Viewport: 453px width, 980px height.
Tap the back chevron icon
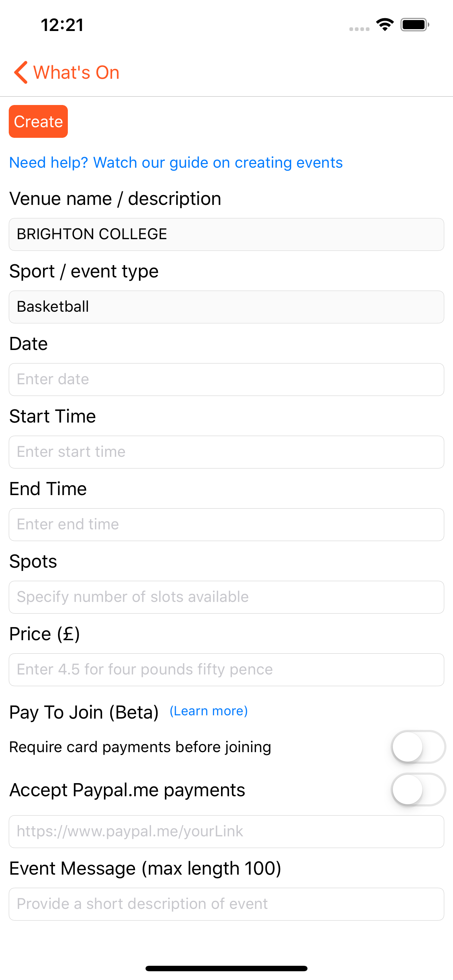[21, 72]
